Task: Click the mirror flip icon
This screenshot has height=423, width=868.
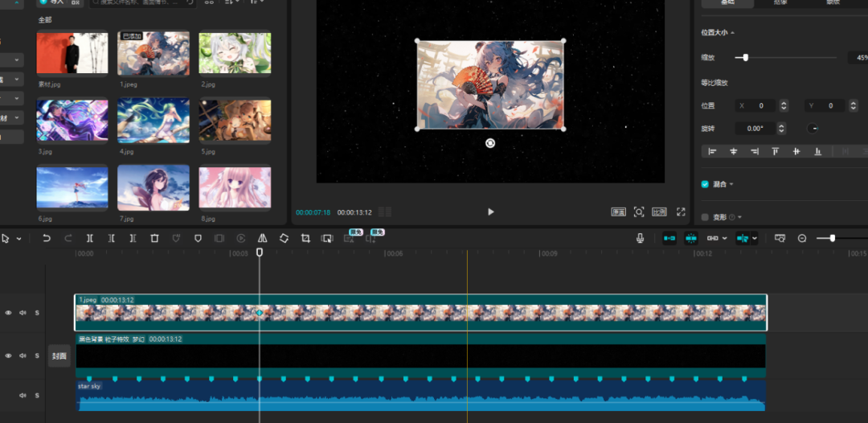Action: point(263,239)
